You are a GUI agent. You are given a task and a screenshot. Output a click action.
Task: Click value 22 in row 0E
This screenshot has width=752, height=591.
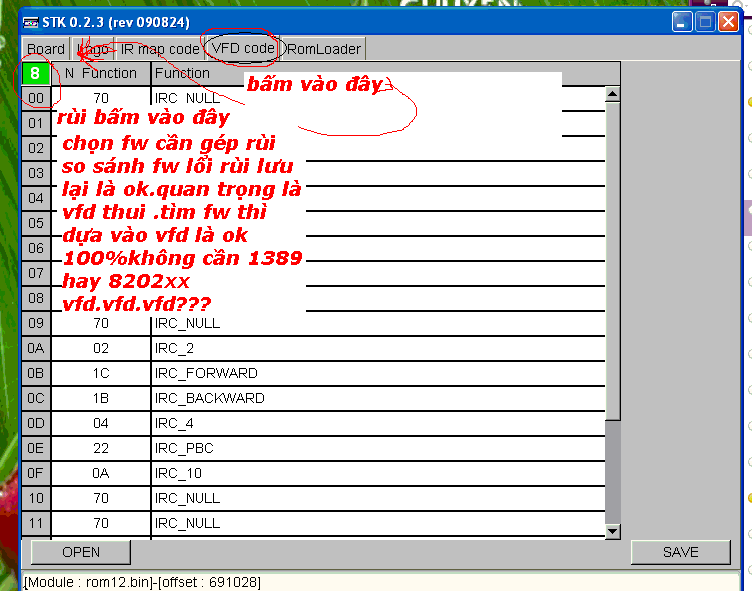(x=101, y=448)
